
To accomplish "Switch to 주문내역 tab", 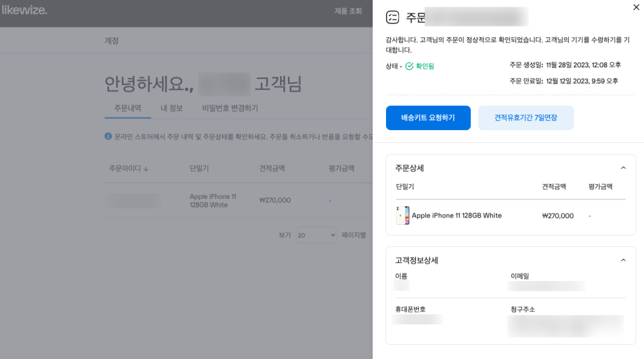I will [x=127, y=108].
